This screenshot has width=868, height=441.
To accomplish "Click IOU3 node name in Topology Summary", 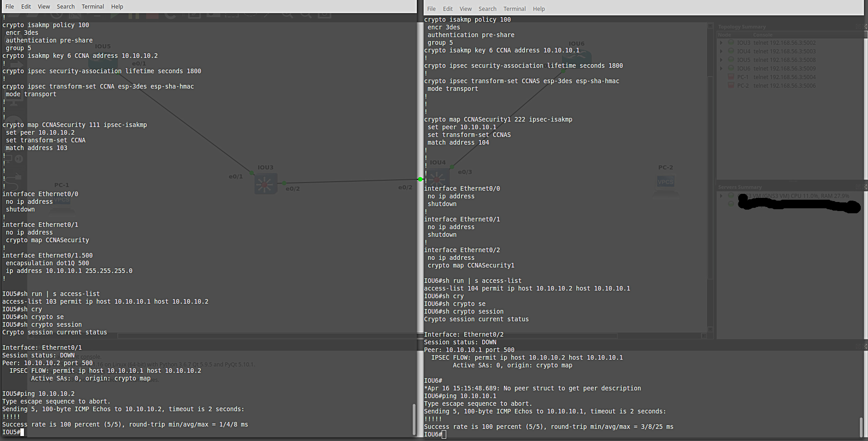I will [744, 43].
